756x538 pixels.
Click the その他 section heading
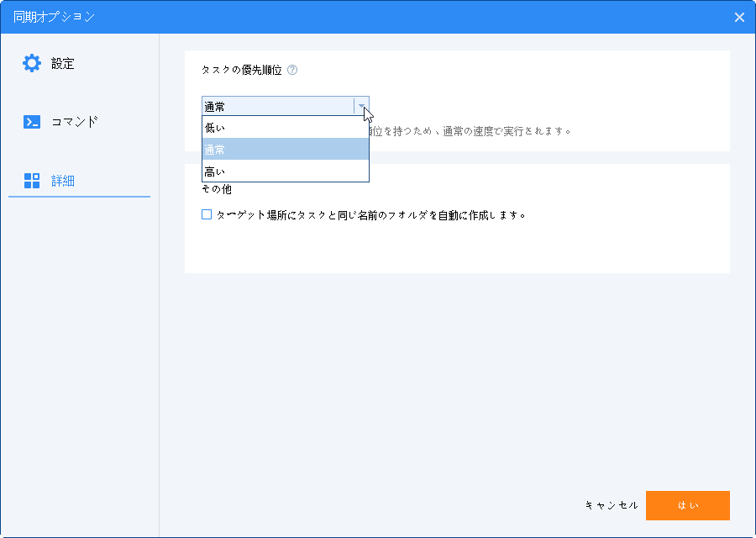[x=218, y=189]
